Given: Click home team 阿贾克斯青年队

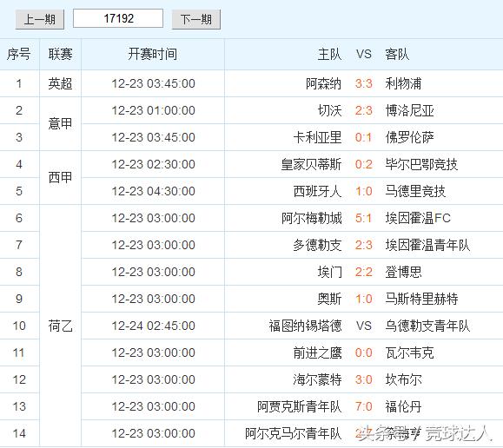Looking at the screenshot, I should [299, 407].
